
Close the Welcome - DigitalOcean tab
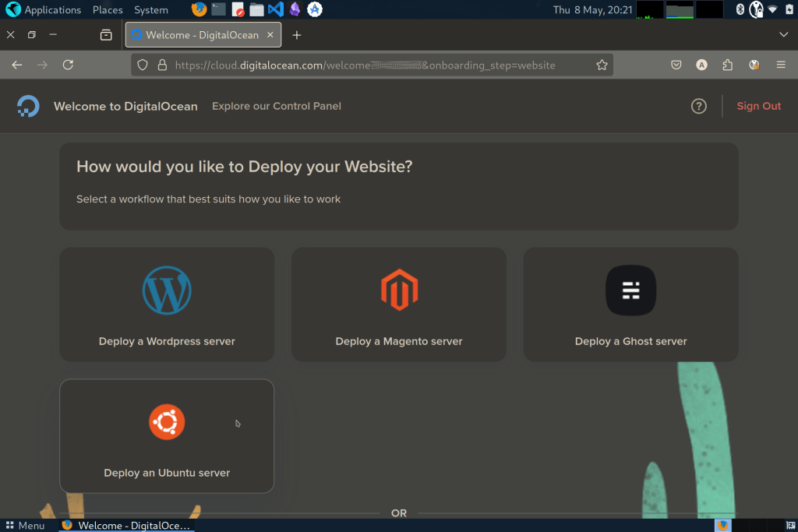point(270,35)
